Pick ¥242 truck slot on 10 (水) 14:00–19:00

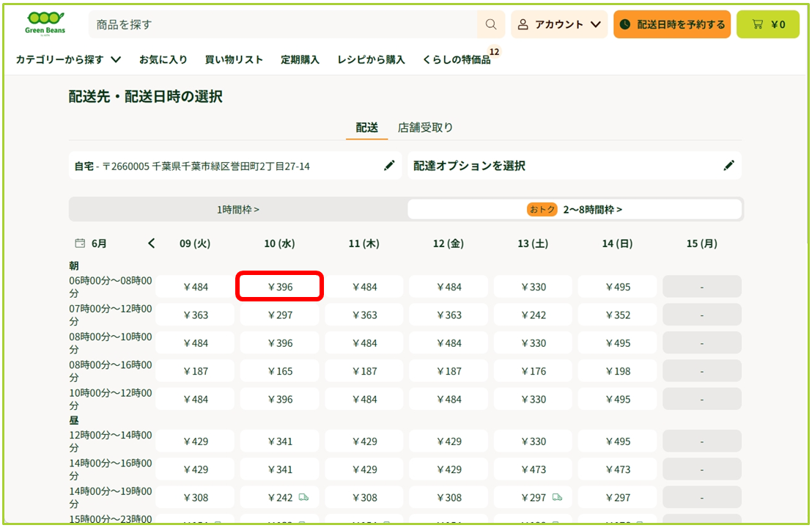pyautogui.click(x=280, y=497)
